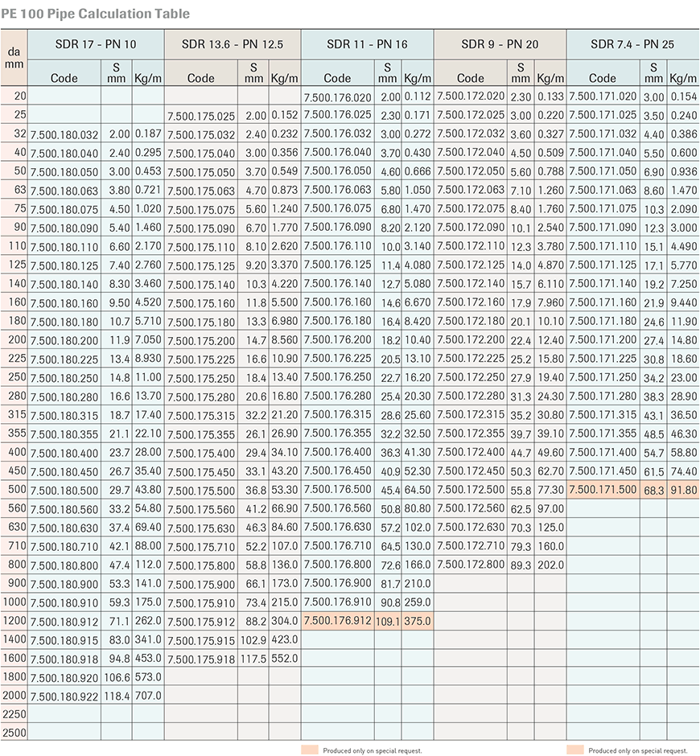Viewport: 700px width, 756px height.
Task: Click the leftmost special-request legend color swatch
Action: [x=309, y=750]
